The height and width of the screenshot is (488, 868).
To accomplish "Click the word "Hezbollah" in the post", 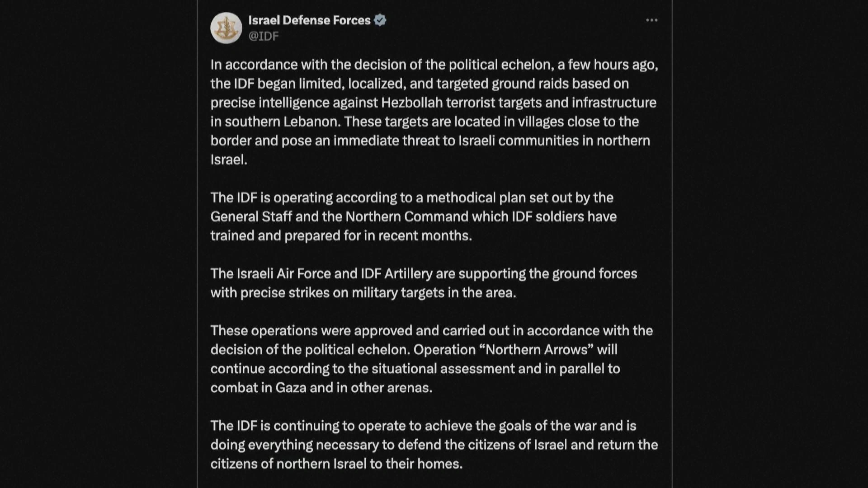I will (x=412, y=103).
